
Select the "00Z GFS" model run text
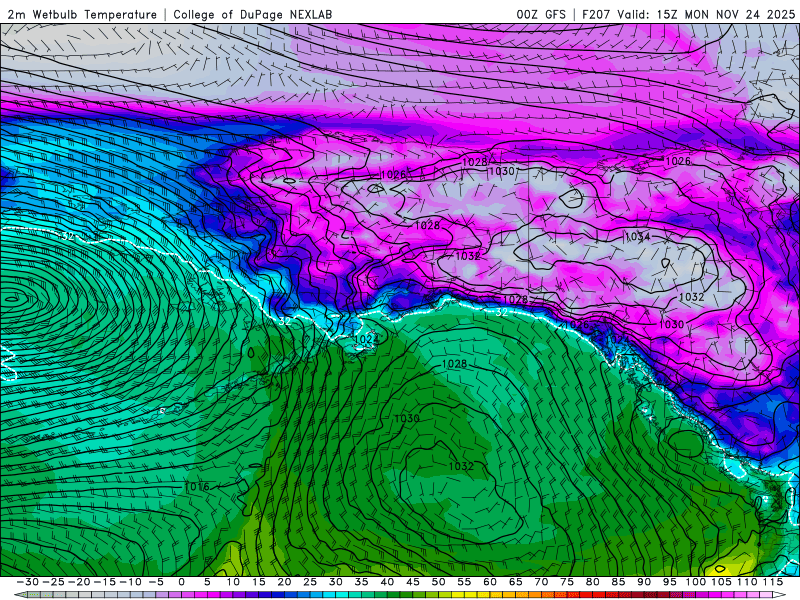click(x=541, y=15)
